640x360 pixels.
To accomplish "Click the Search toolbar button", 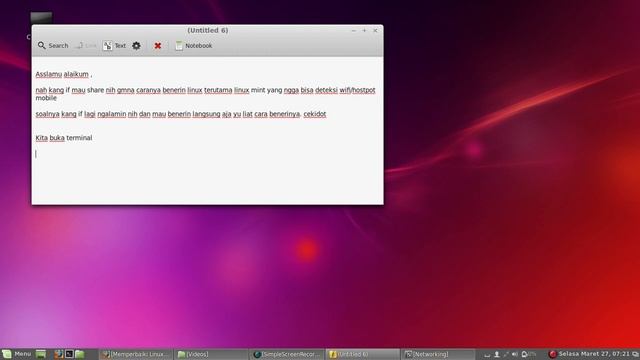I will pyautogui.click(x=53, y=46).
